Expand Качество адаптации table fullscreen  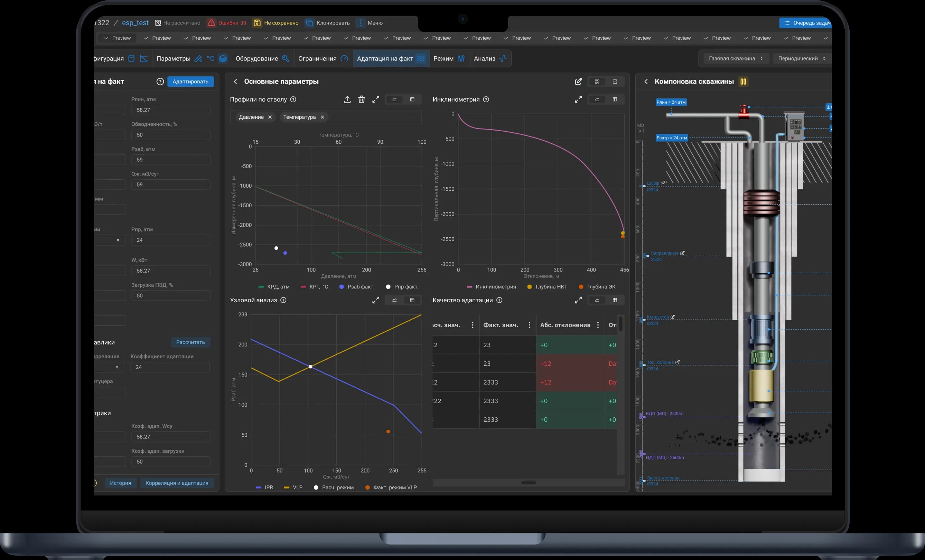[579, 300]
